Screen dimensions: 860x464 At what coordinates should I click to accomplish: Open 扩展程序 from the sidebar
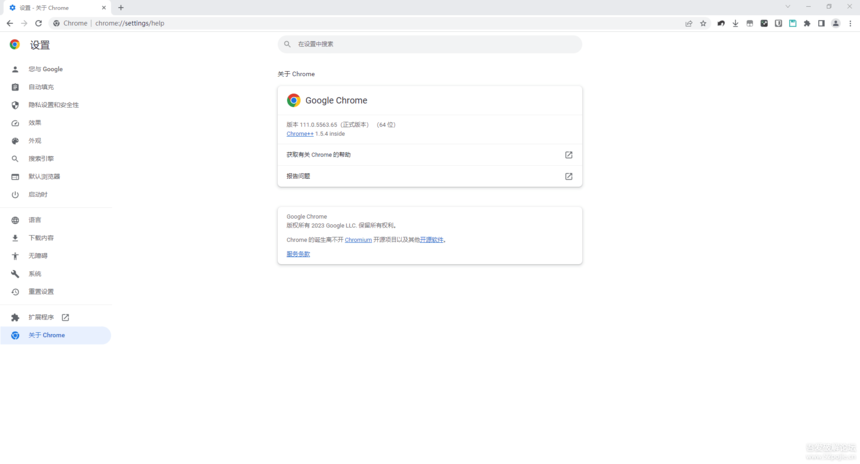[x=55, y=318]
